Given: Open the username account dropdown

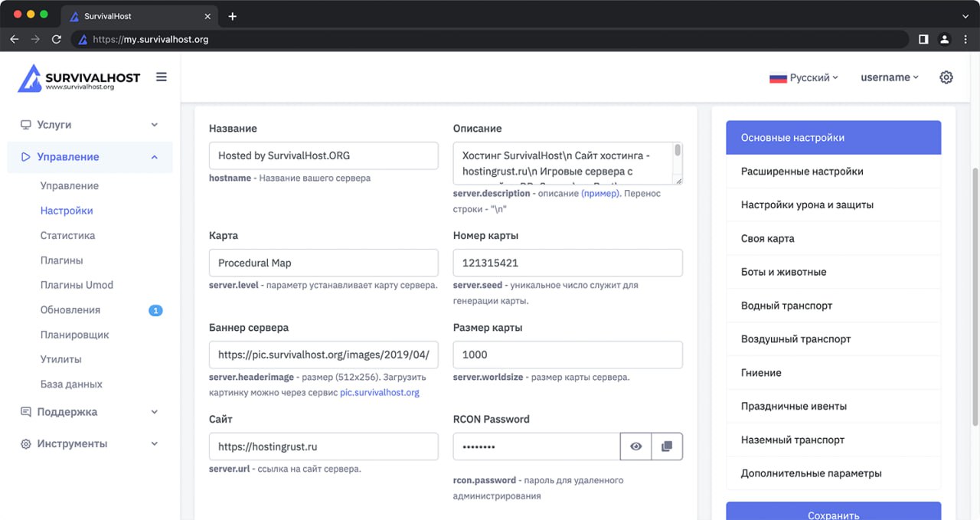Looking at the screenshot, I should pyautogui.click(x=890, y=77).
